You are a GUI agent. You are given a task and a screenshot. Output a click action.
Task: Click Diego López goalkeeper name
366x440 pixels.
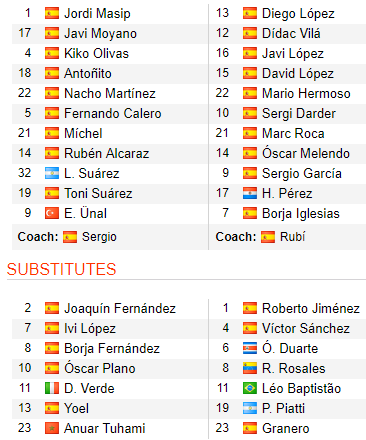tap(298, 14)
